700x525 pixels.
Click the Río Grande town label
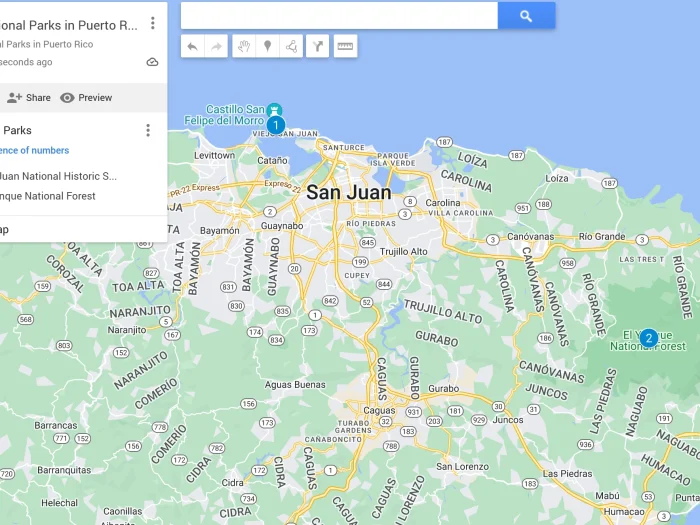(602, 237)
